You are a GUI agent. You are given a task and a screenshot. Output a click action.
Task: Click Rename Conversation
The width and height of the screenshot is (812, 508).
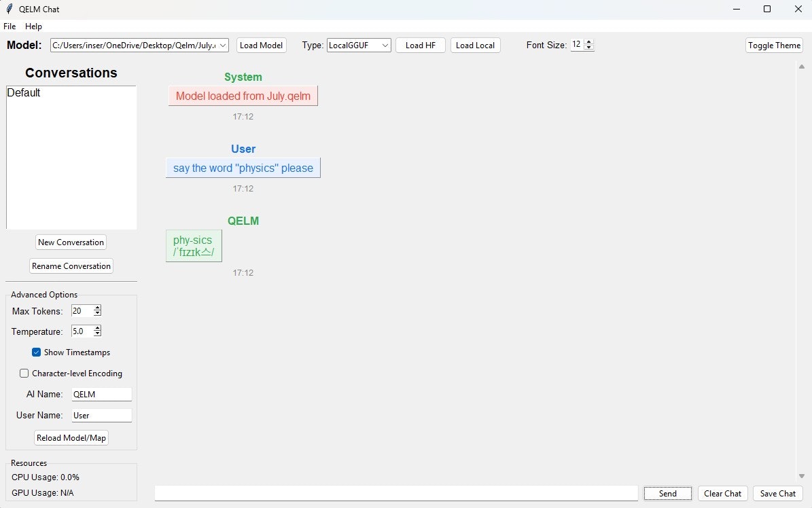click(71, 266)
